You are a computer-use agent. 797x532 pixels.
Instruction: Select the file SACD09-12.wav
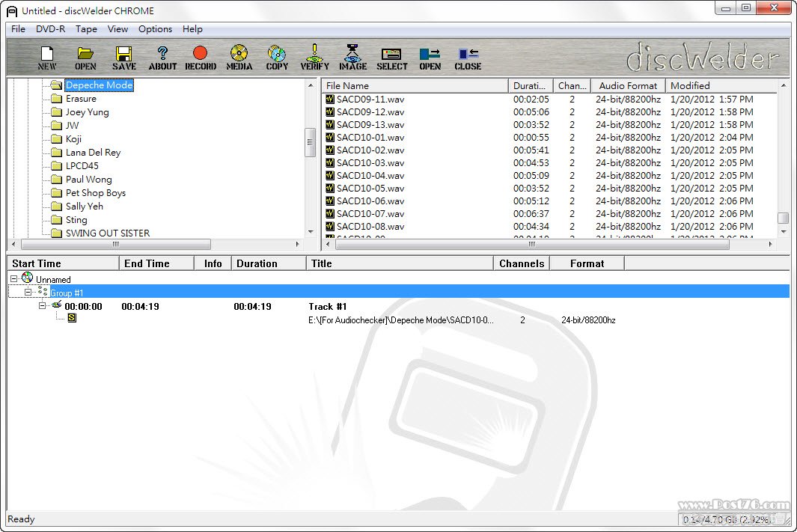(370, 111)
